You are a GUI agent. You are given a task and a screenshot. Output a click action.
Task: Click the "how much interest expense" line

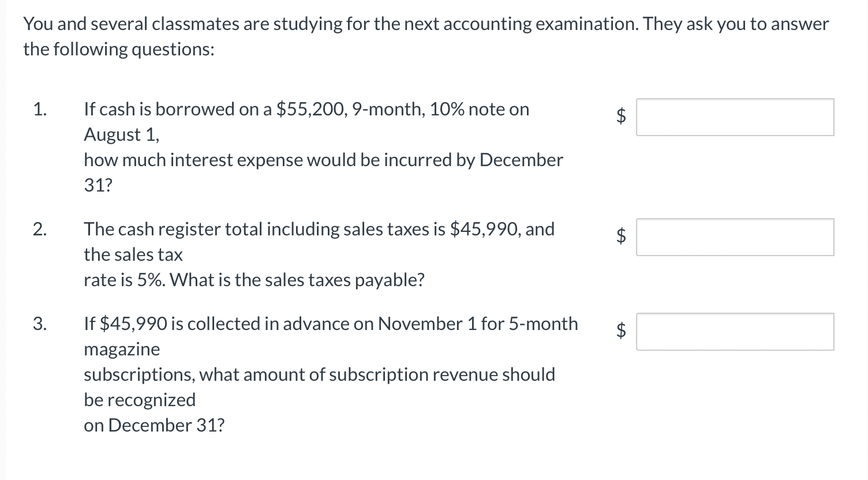pyautogui.click(x=323, y=160)
